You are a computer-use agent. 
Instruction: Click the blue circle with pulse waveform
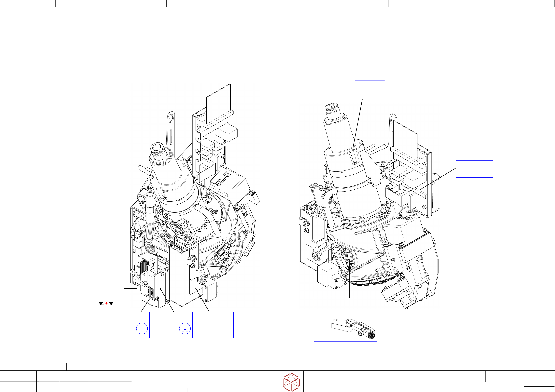pos(185,328)
